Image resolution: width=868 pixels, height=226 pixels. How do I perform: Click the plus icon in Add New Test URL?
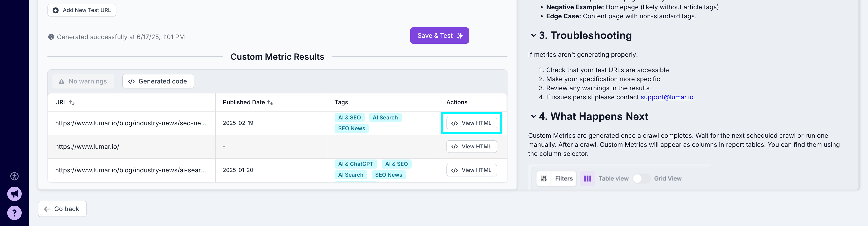click(56, 10)
